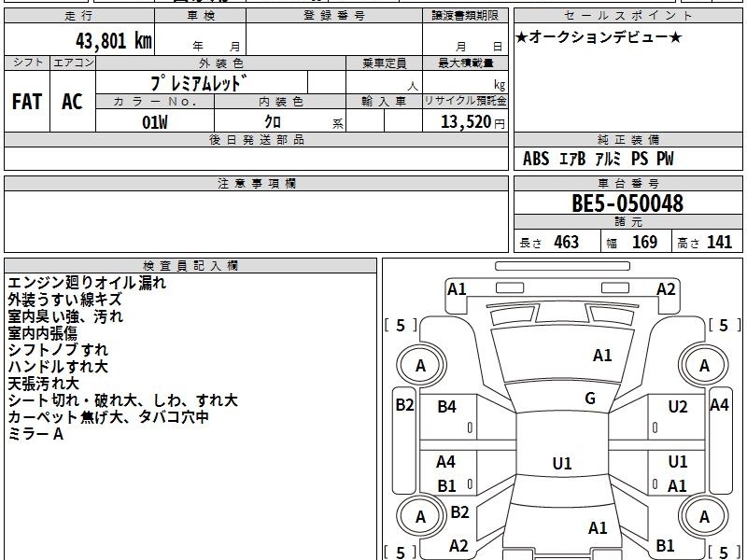Image resolution: width=747 pixels, height=560 pixels.
Task: Click the 外装色 header
Action: pyautogui.click(x=220, y=63)
